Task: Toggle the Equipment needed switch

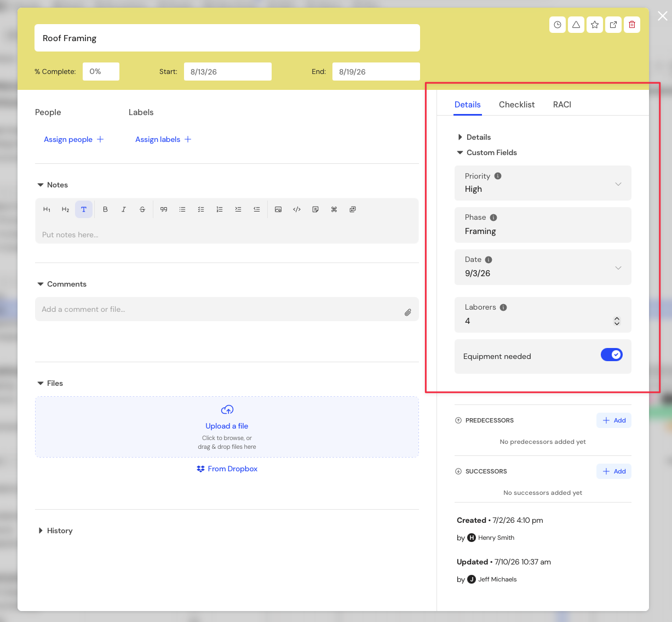Action: coord(612,355)
